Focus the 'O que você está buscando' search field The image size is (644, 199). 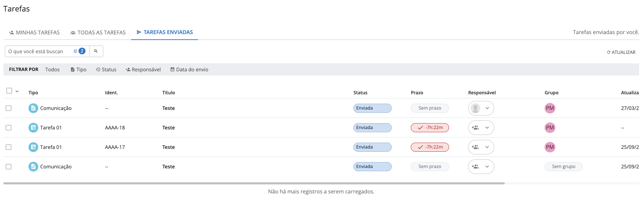pos(38,51)
